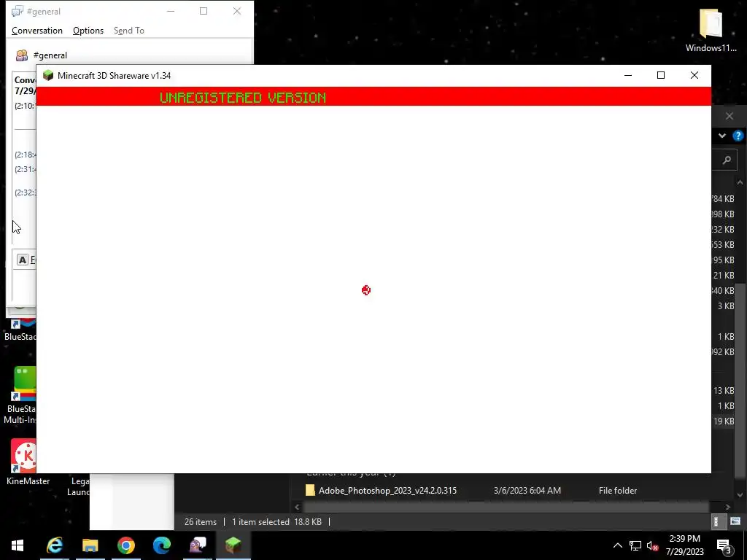Click the File Explorer scroll up arrow

tap(740, 182)
